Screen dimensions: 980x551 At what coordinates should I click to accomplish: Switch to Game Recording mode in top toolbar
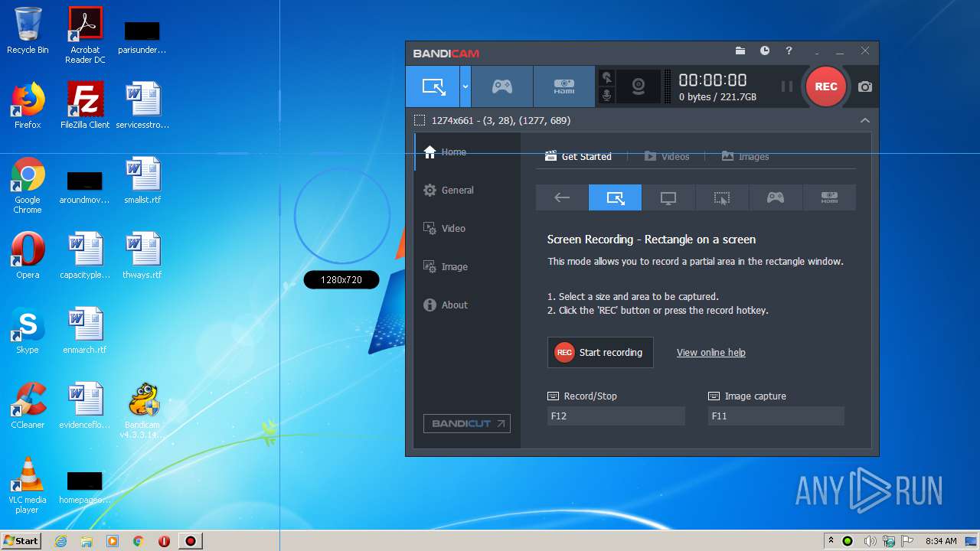(502, 86)
